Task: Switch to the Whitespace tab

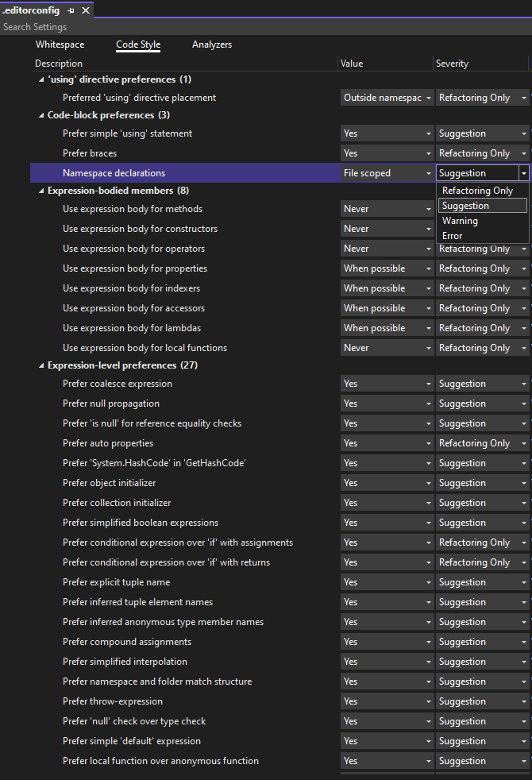Action: [x=60, y=44]
